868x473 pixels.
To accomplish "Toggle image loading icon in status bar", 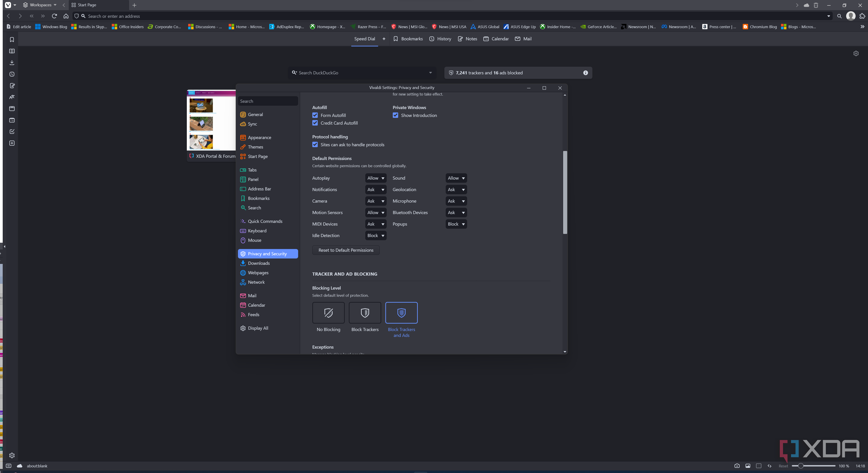I will click(748, 466).
